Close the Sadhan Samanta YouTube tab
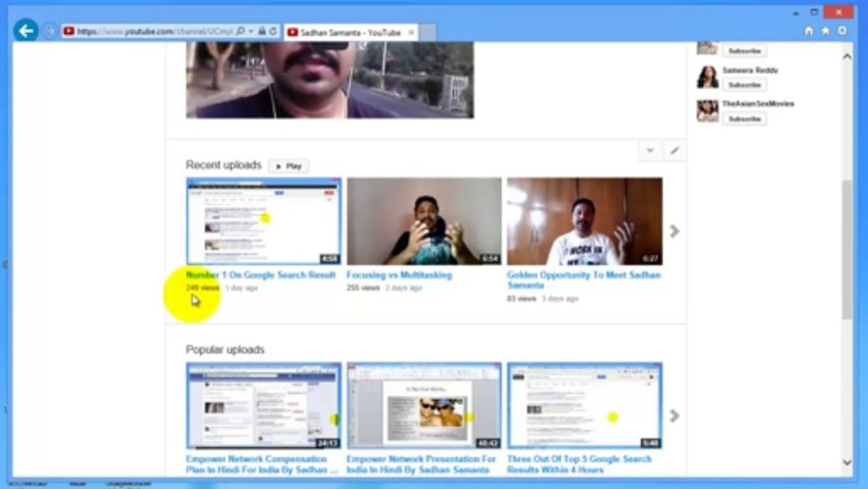 (x=411, y=32)
